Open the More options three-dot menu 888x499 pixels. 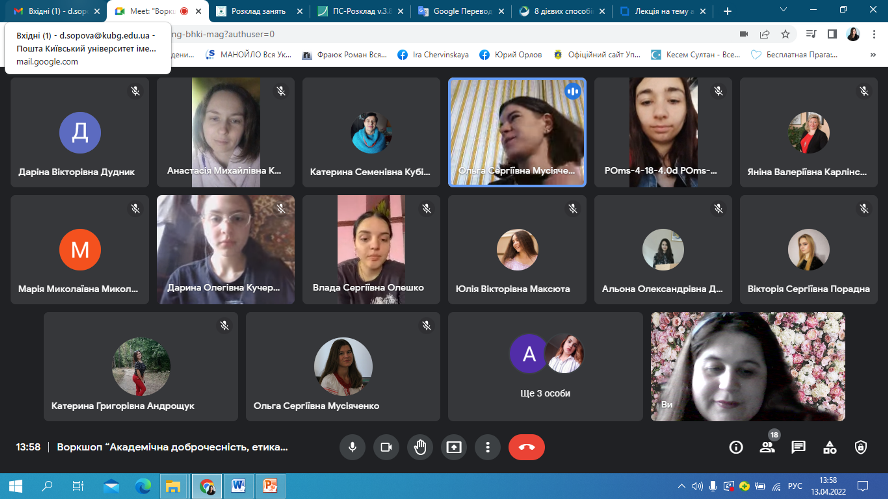coord(488,447)
